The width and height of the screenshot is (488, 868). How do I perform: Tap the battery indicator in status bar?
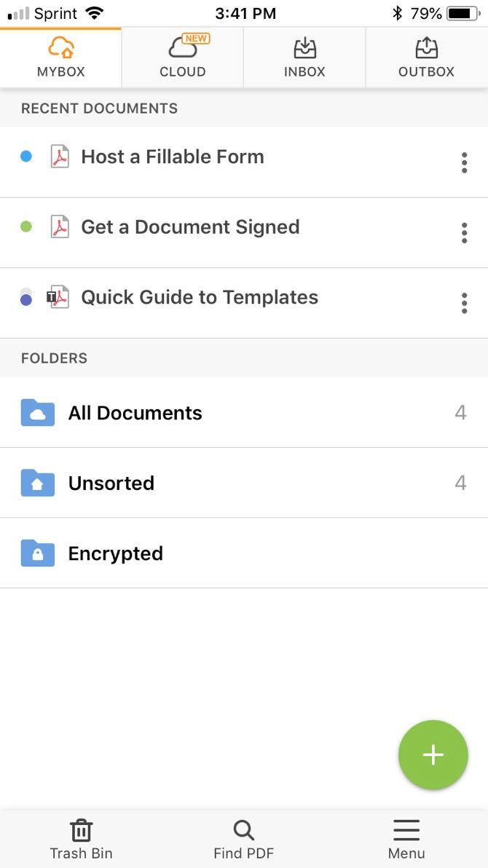pos(463,13)
